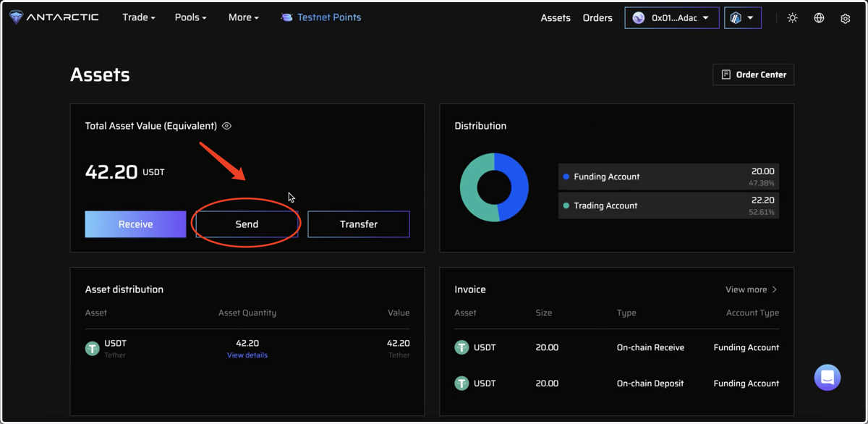Viewport: 868px width, 424px height.
Task: Open View details link under USDT quantity
Action: pyautogui.click(x=247, y=355)
